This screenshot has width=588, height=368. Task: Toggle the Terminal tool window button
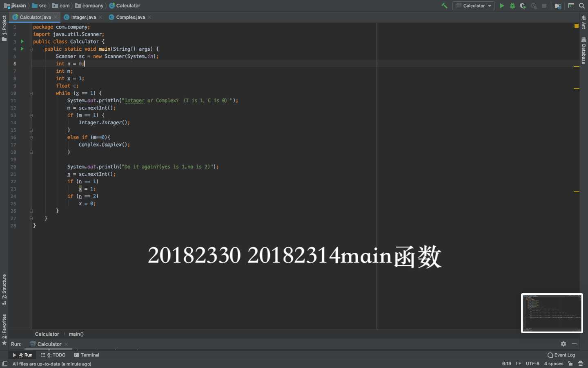pos(87,355)
